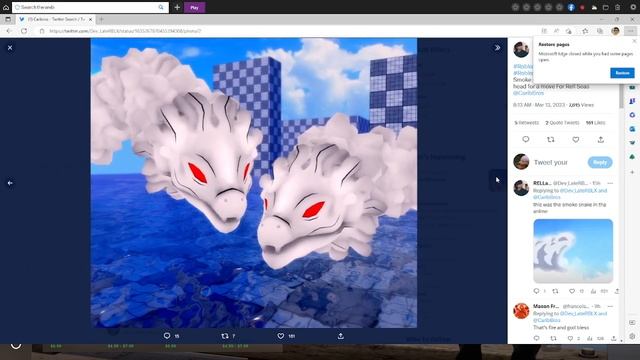
Task: Close the Twitter Search browser tab
Action: click(x=90, y=19)
